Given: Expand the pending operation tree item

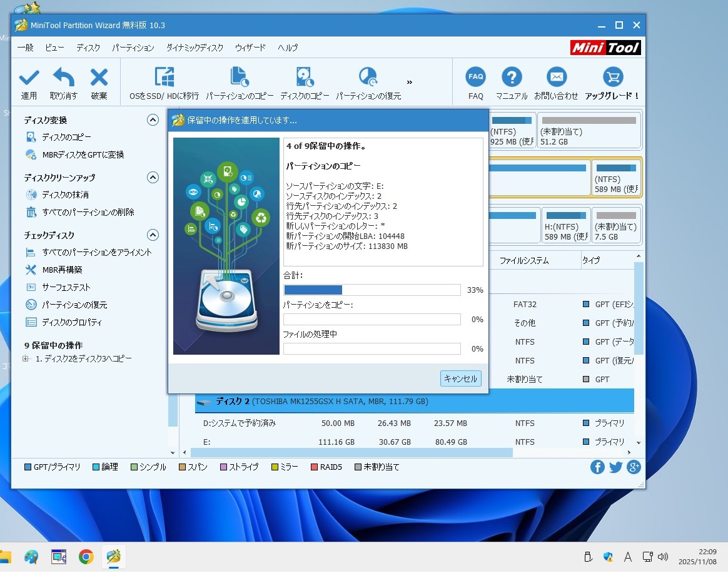Looking at the screenshot, I should pos(26,359).
